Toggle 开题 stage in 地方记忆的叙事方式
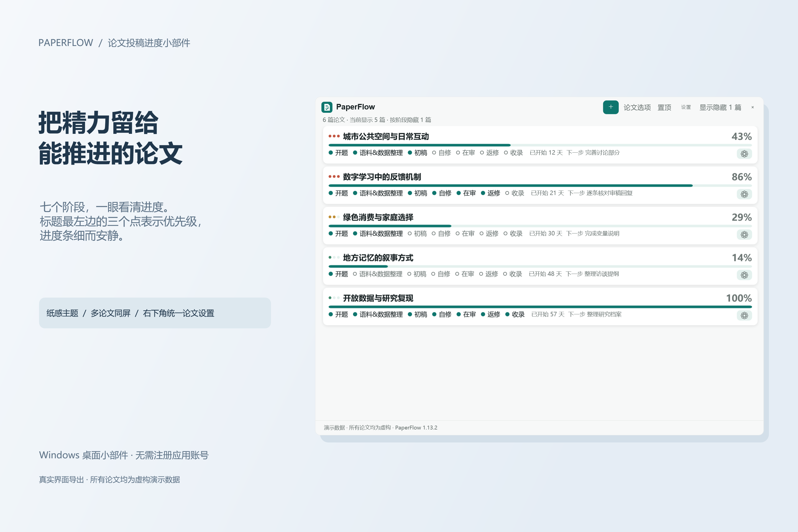Screen dimensions: 798x532 tap(338, 274)
